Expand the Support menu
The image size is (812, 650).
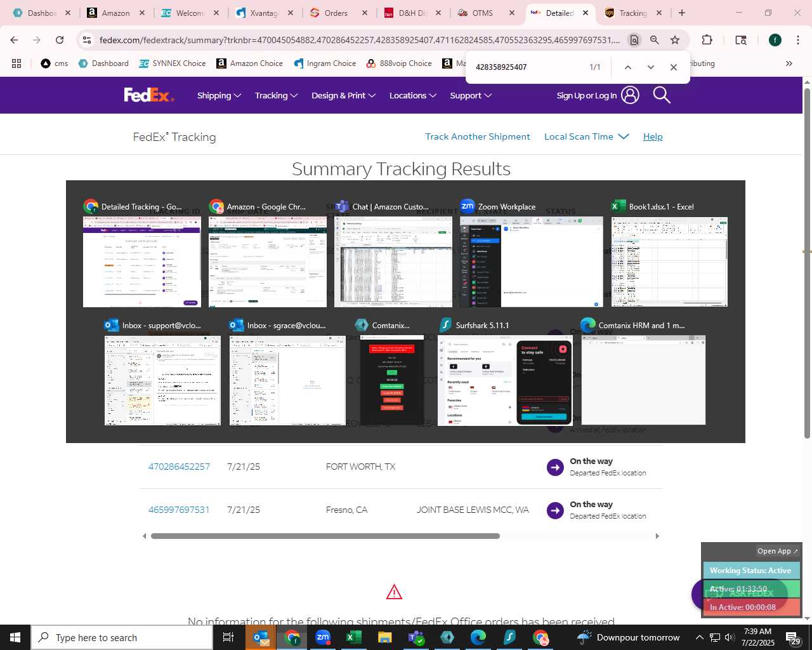pyautogui.click(x=471, y=95)
